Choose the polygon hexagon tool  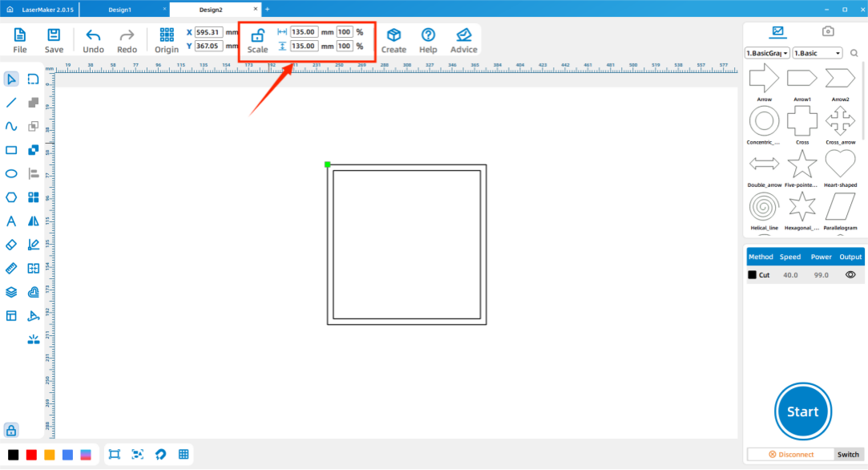11,197
